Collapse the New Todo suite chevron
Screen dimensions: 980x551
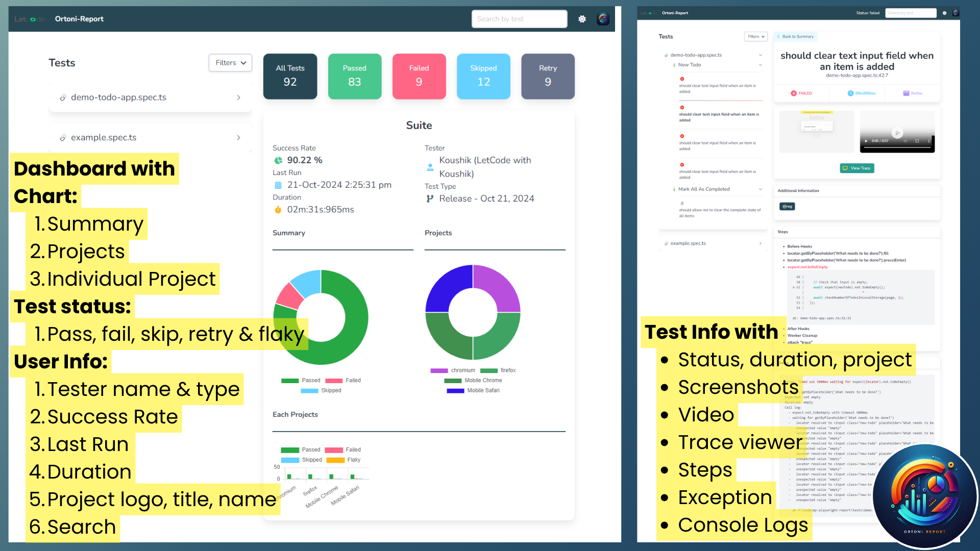pyautogui.click(x=760, y=65)
